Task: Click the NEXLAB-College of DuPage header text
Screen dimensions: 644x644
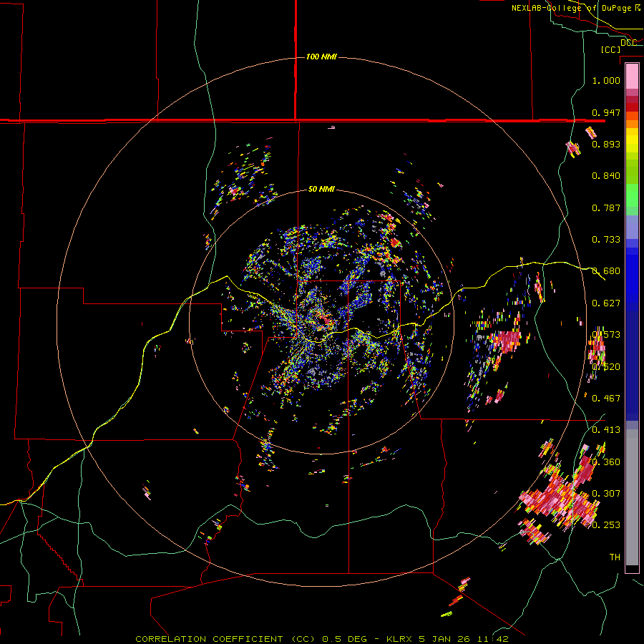Action: point(576,8)
